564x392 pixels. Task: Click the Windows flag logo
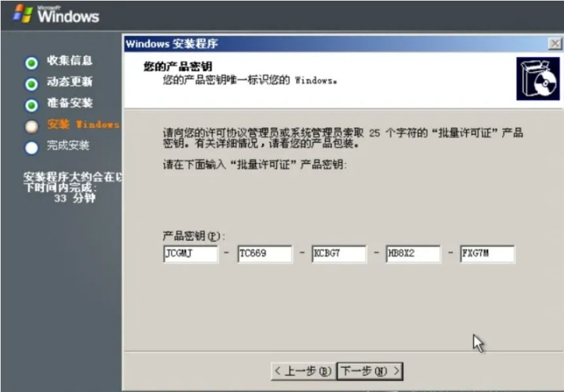pyautogui.click(x=23, y=14)
